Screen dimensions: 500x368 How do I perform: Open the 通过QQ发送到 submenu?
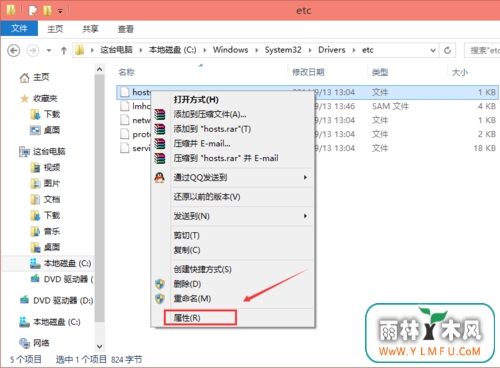coord(233,177)
